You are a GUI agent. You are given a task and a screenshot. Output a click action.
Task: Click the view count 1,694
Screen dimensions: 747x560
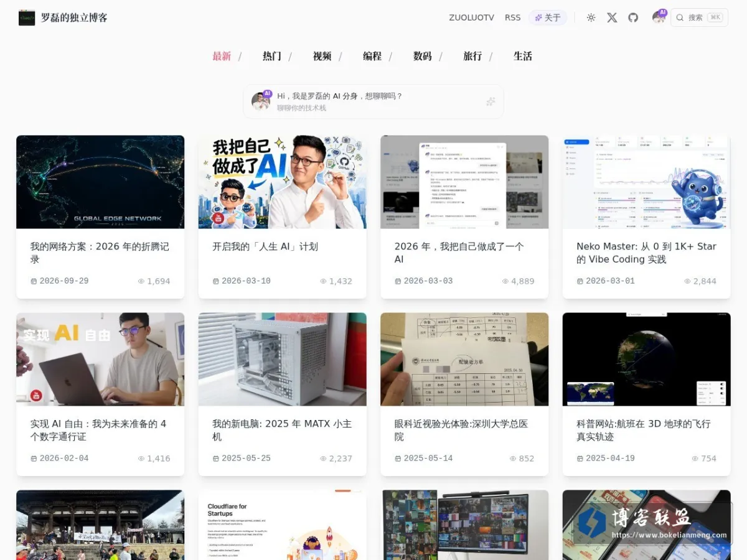pyautogui.click(x=154, y=281)
